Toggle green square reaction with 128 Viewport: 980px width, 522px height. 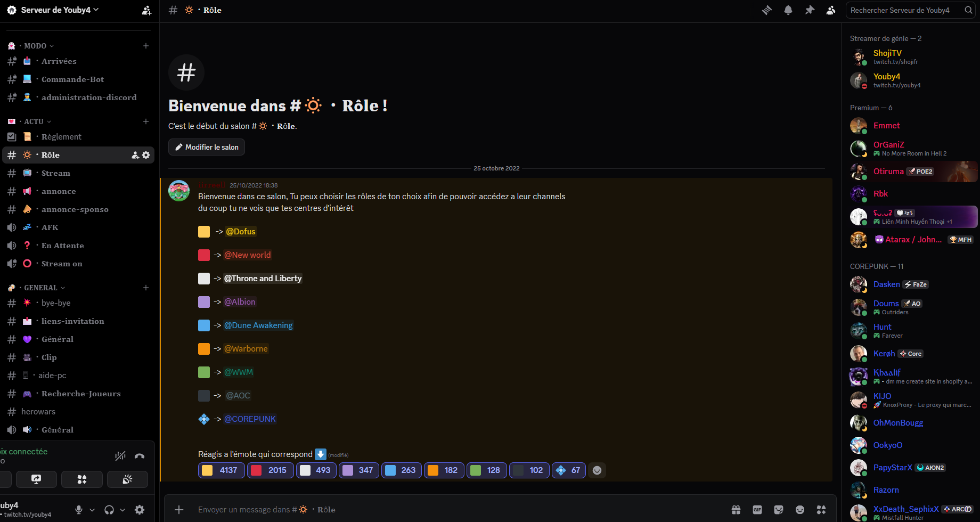pos(487,470)
